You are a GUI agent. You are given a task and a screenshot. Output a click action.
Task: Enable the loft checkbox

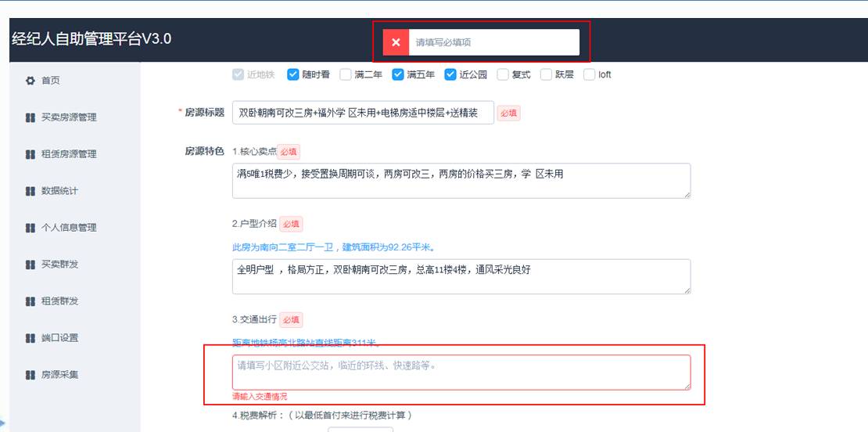590,75
